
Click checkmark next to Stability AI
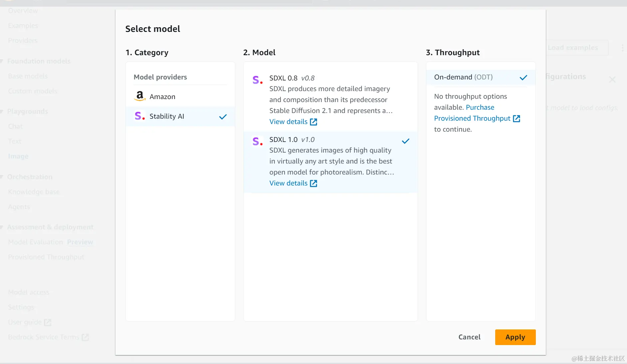223,117
